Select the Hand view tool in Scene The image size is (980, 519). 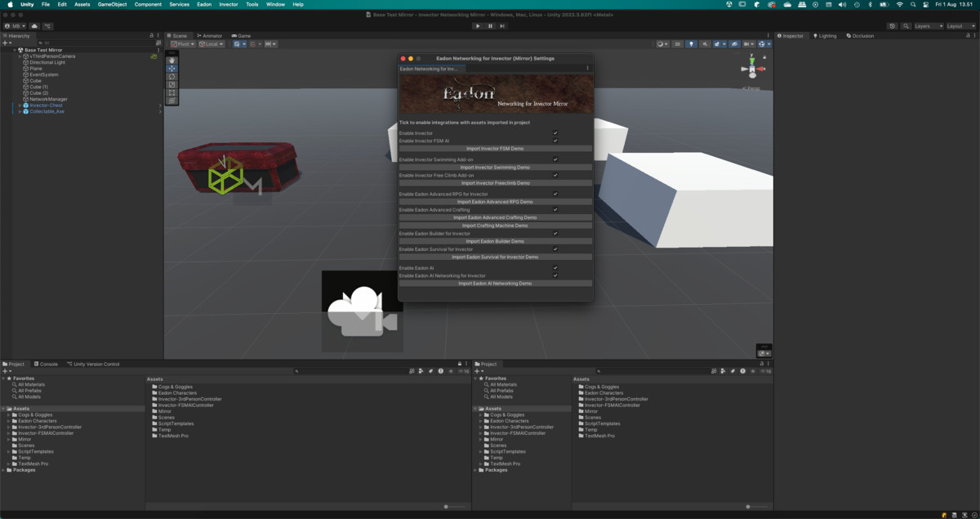(171, 60)
